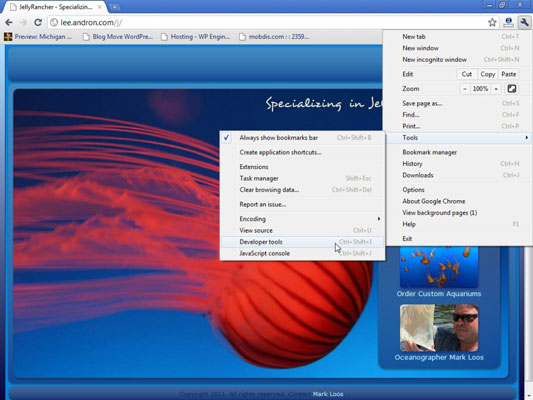Click the extension icon next to the star
This screenshot has width=533, height=400.
(509, 22)
